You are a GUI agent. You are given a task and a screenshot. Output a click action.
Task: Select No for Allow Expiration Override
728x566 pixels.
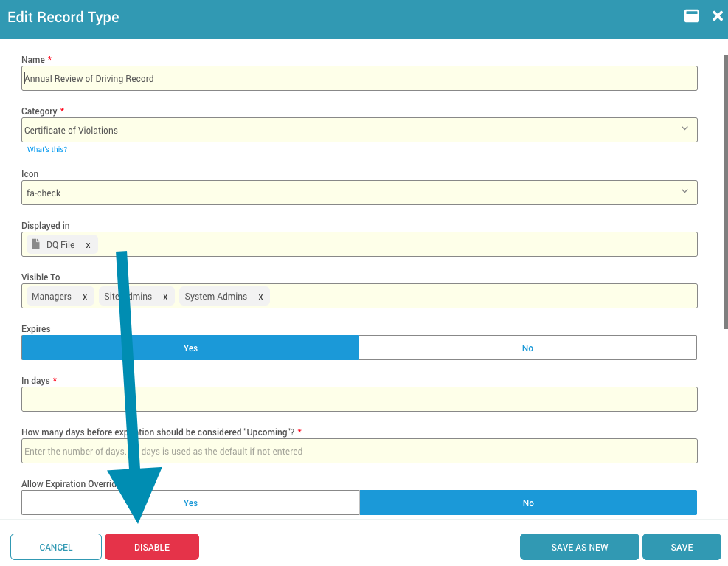pos(528,503)
